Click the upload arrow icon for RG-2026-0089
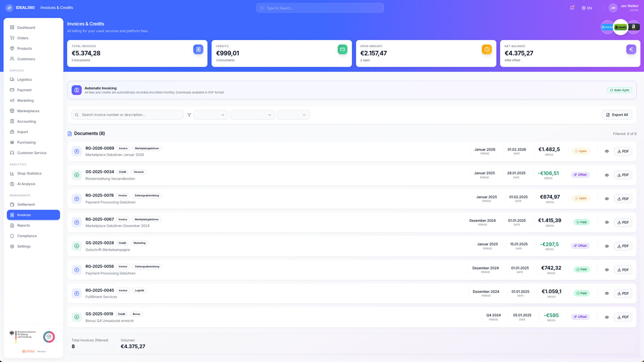 (76, 152)
